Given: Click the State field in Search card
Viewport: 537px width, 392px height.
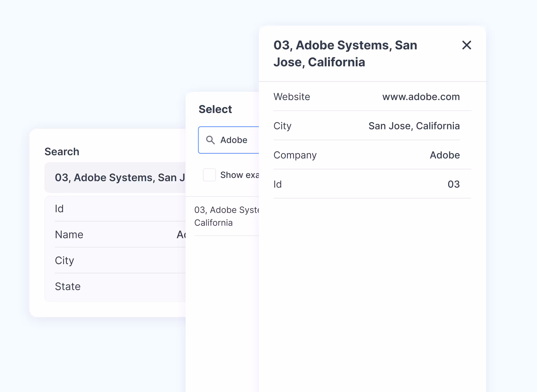Looking at the screenshot, I should coord(68,286).
